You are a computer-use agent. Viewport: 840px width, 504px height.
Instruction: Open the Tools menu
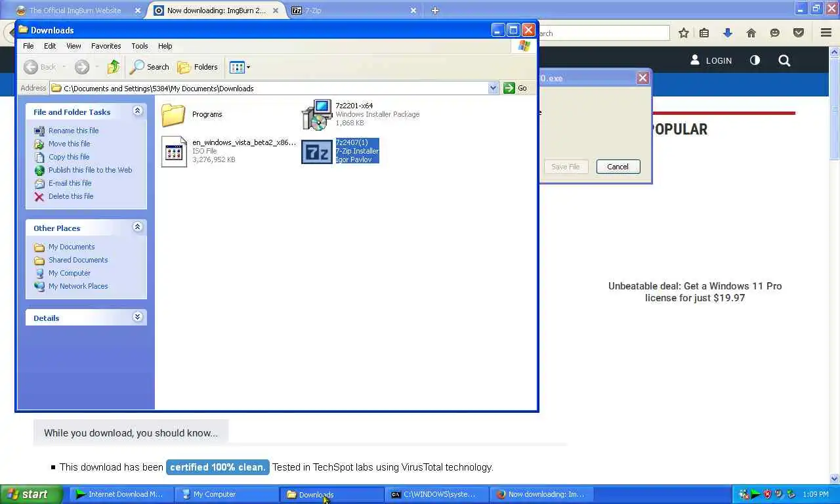[140, 46]
